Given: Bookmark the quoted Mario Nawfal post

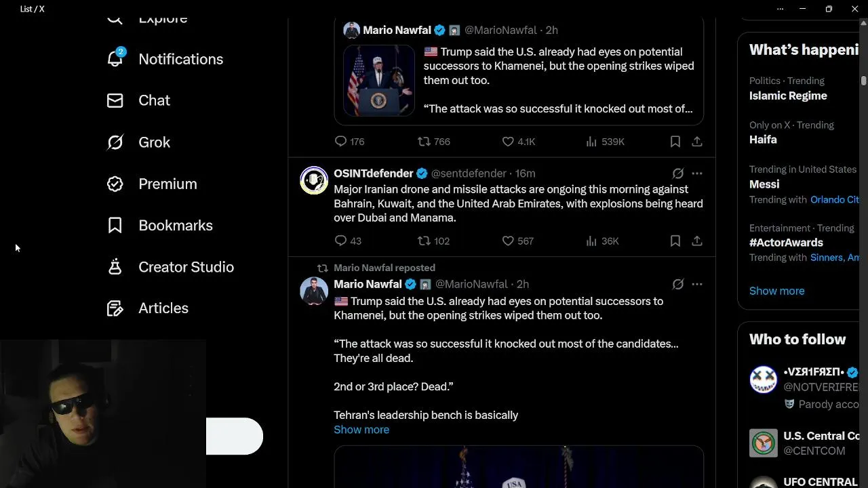Looking at the screenshot, I should pos(675,142).
